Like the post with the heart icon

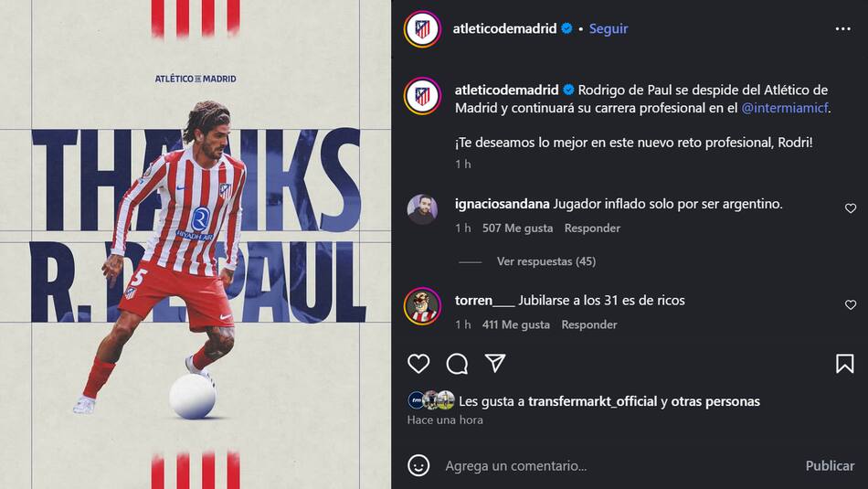point(418,363)
